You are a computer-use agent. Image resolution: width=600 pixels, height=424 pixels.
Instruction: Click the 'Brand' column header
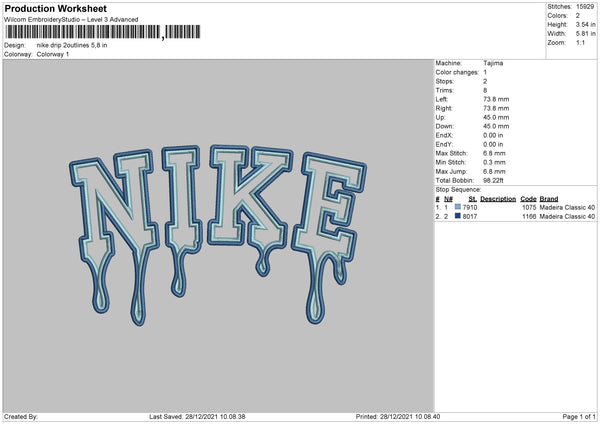(x=549, y=199)
